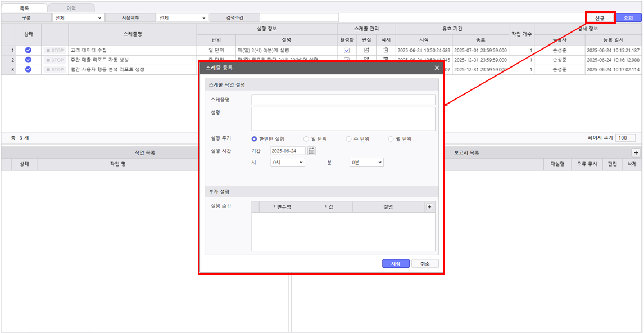The width and height of the screenshot is (644, 333).
Task: Close the 스케줄 등록 dialog with X
Action: [x=437, y=68]
